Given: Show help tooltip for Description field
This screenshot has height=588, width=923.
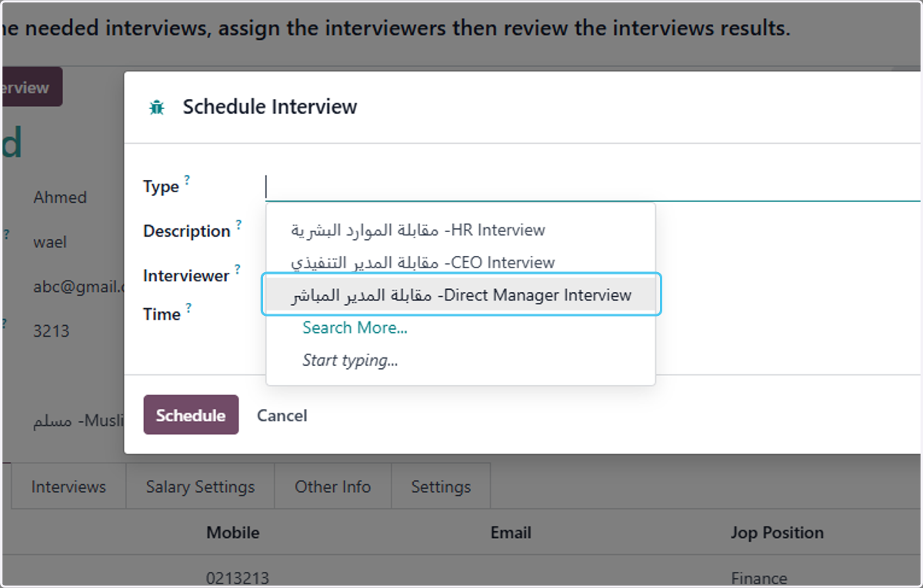Looking at the screenshot, I should 238,224.
